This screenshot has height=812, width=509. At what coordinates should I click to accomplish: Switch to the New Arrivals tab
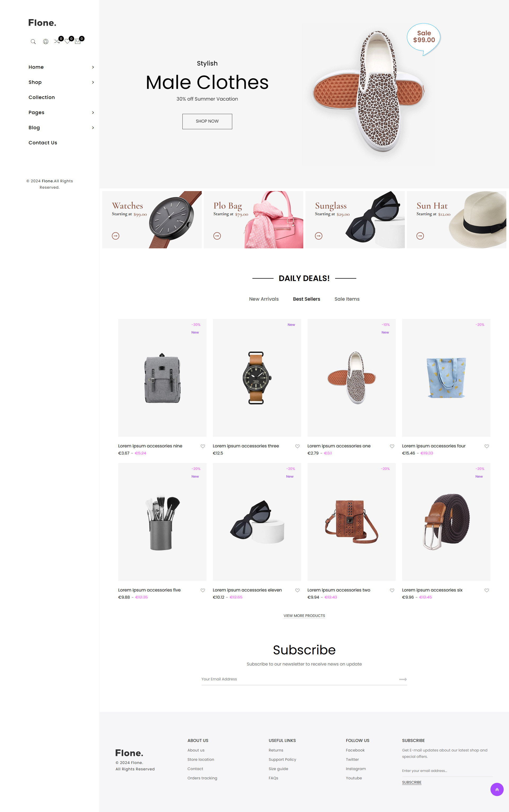[x=264, y=299]
